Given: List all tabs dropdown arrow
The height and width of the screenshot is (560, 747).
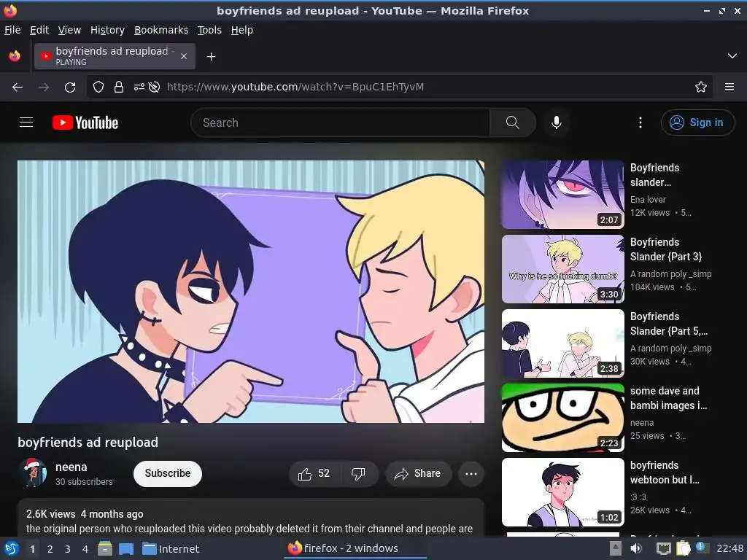Looking at the screenshot, I should [732, 56].
